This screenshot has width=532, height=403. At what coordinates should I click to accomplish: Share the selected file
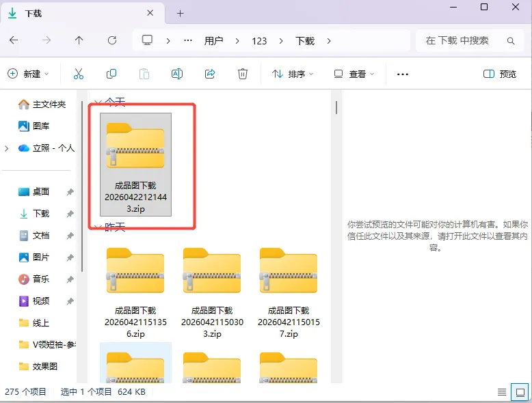click(x=210, y=74)
